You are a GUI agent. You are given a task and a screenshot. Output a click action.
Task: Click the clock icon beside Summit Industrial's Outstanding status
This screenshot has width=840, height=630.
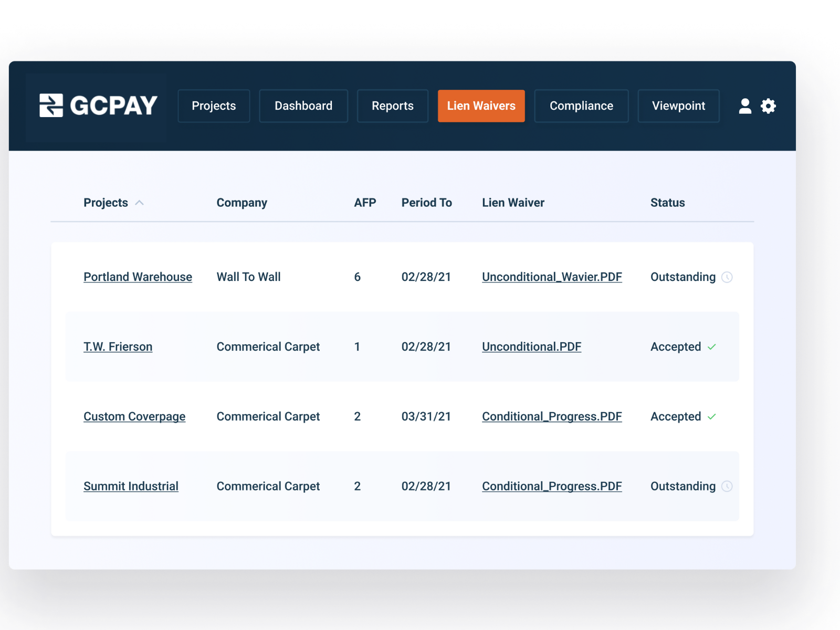click(x=727, y=487)
